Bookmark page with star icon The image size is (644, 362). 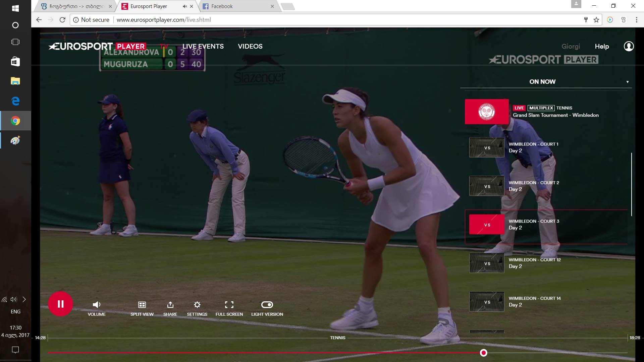tap(596, 20)
